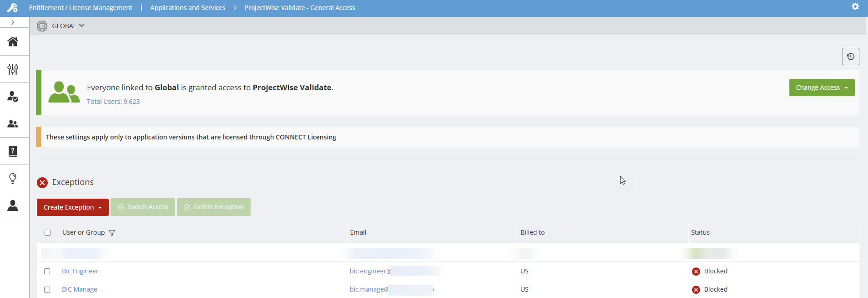Image resolution: width=868 pixels, height=298 pixels.
Task: Click Total Users: 9,623 link
Action: coord(113,102)
